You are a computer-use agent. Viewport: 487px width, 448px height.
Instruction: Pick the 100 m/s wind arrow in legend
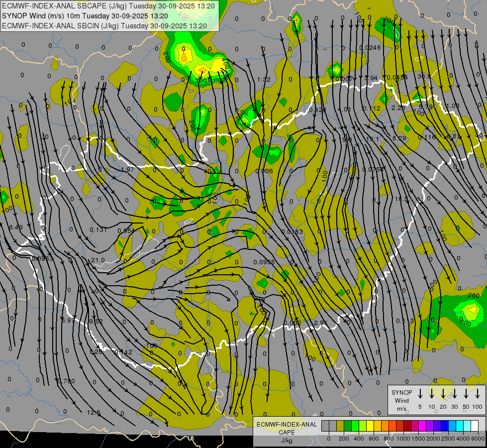click(478, 394)
